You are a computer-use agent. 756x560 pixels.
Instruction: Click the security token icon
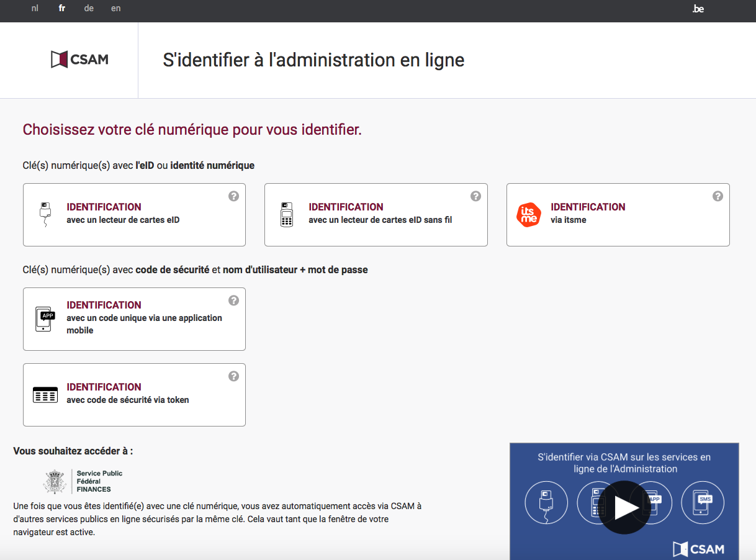point(45,394)
